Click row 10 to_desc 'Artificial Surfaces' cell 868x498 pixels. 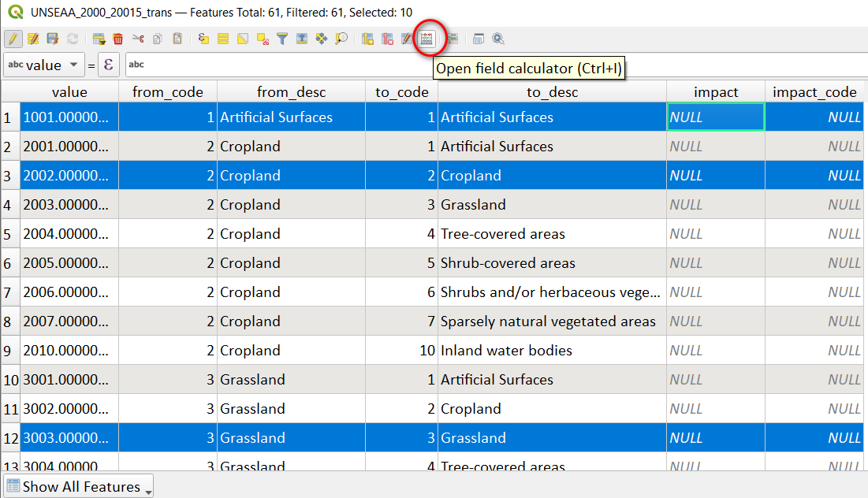pos(552,380)
